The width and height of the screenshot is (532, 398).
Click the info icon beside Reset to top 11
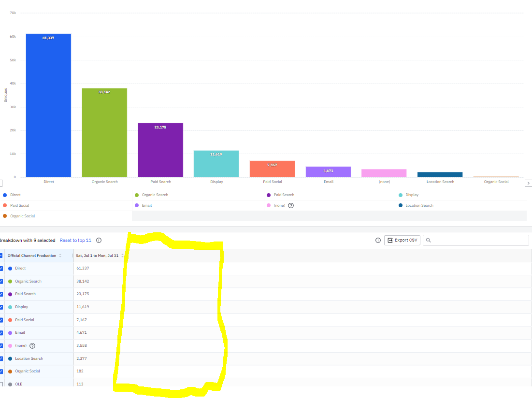click(99, 241)
